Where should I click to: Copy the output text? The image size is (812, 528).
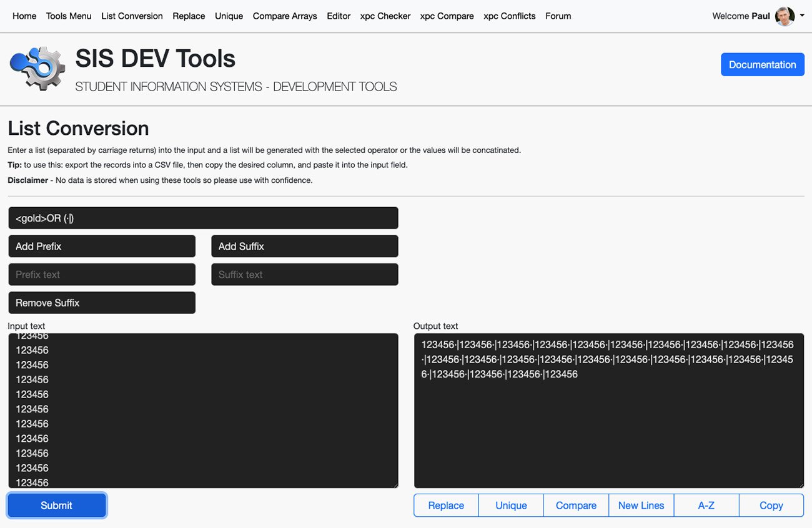[x=771, y=505]
